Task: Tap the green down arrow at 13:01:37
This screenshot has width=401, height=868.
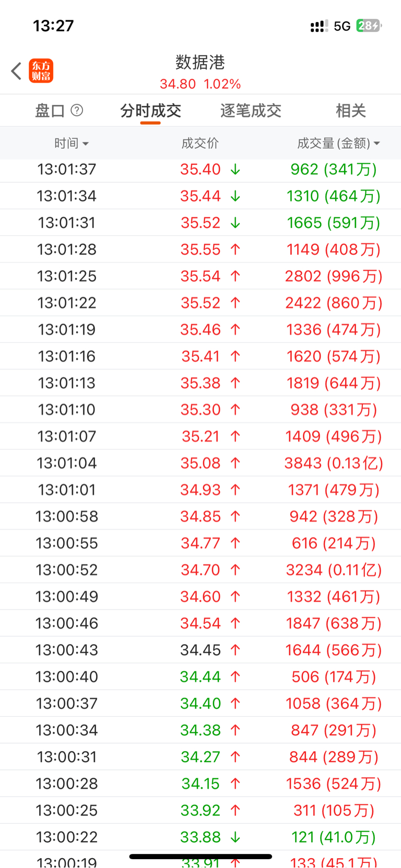Action: 235,169
